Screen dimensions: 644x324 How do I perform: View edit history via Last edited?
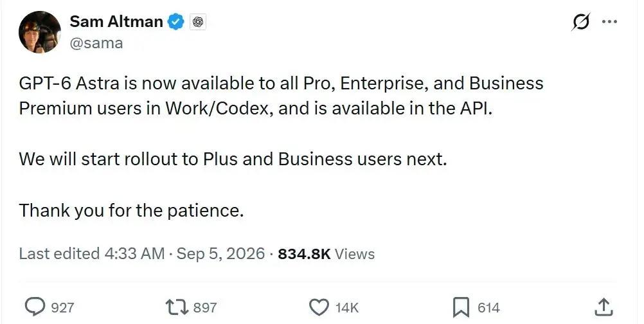tap(92, 254)
